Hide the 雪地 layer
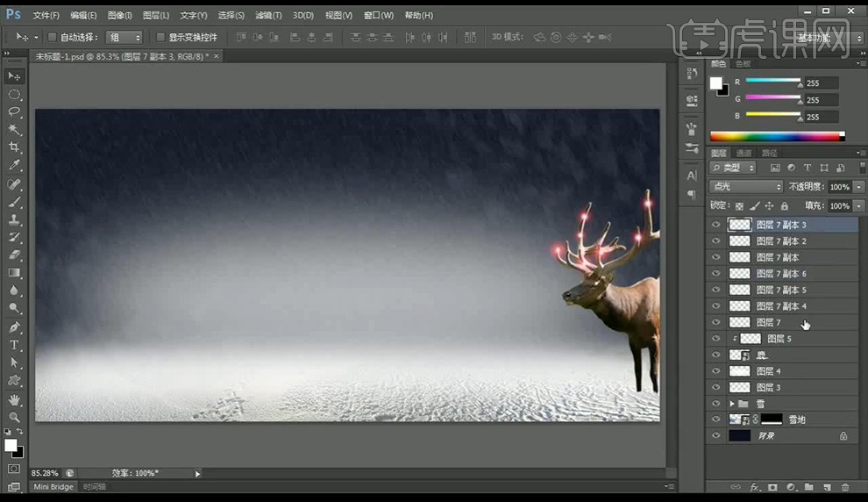The height and width of the screenshot is (502, 868). (x=715, y=420)
